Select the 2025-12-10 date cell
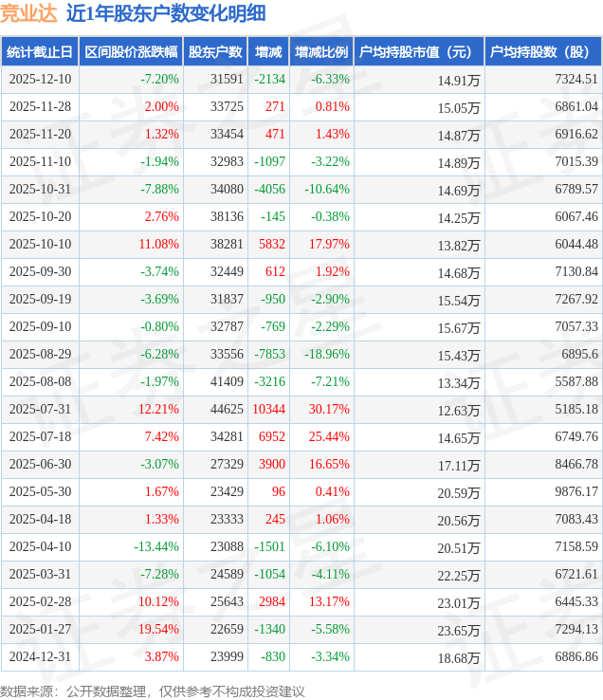The image size is (603, 700). pos(39,80)
